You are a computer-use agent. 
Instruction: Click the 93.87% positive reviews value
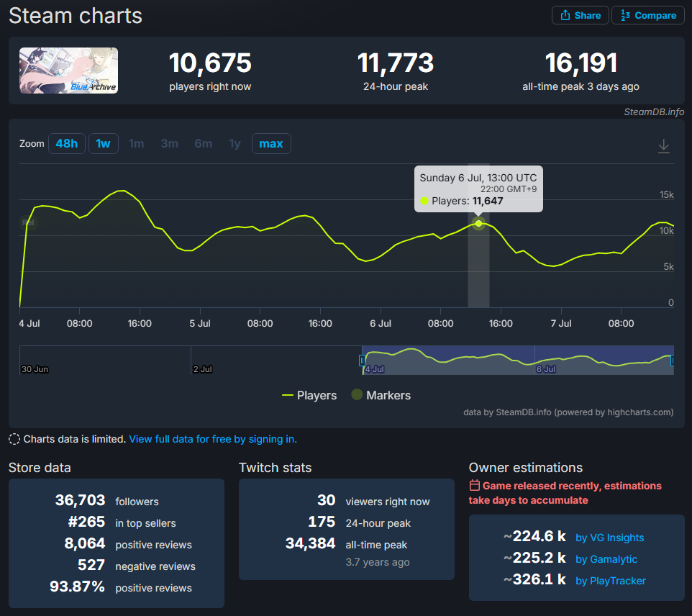[77, 587]
